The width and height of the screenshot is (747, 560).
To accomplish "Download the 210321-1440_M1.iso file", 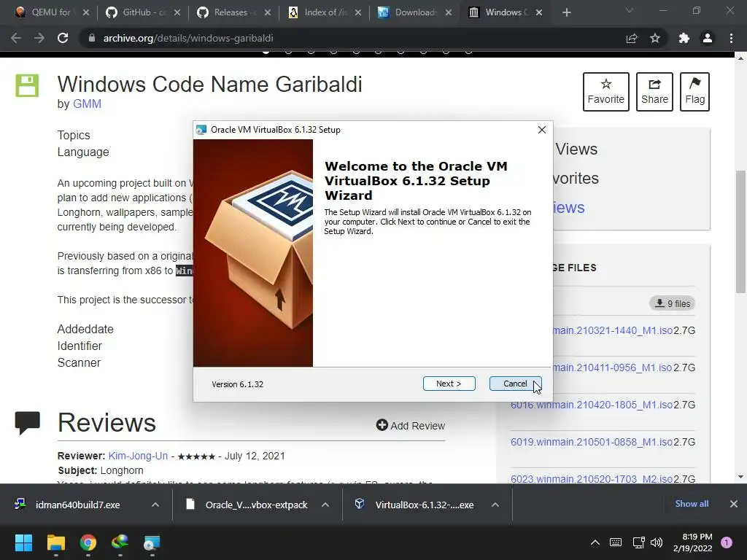I will point(612,330).
